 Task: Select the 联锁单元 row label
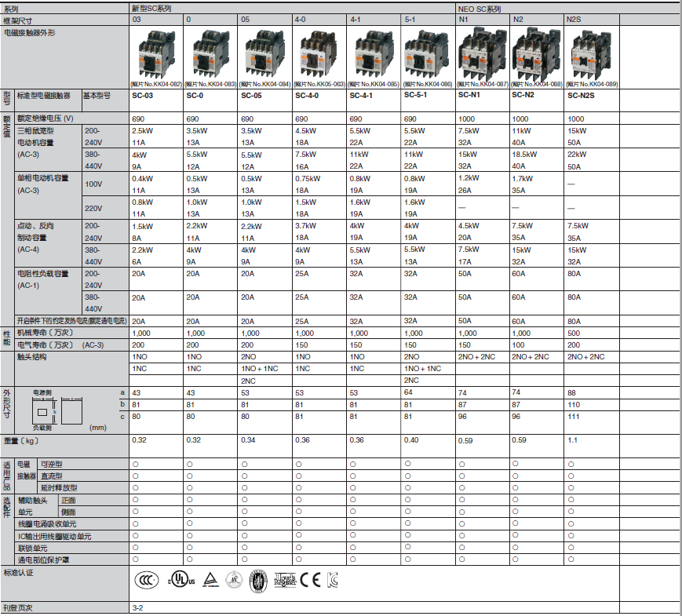(x=33, y=549)
